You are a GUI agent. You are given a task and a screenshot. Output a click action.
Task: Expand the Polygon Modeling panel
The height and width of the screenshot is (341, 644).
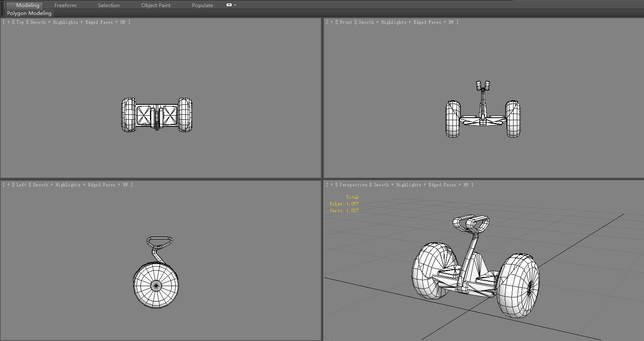pos(29,13)
